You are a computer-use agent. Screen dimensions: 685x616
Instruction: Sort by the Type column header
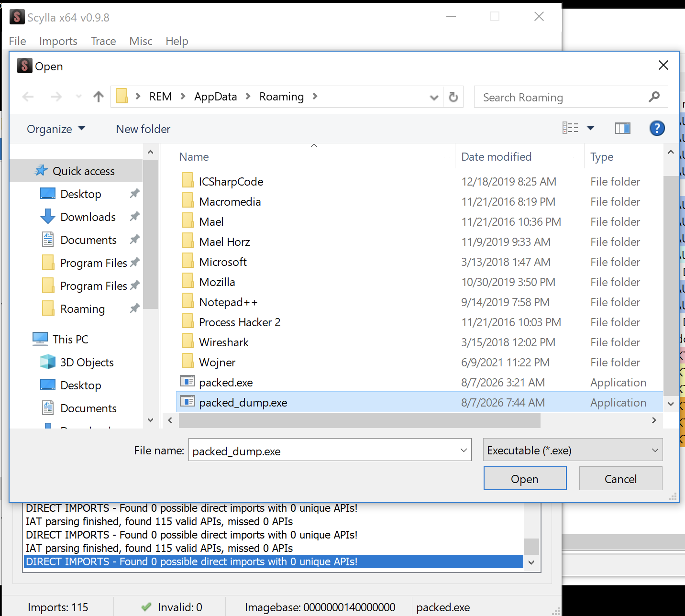pos(602,156)
